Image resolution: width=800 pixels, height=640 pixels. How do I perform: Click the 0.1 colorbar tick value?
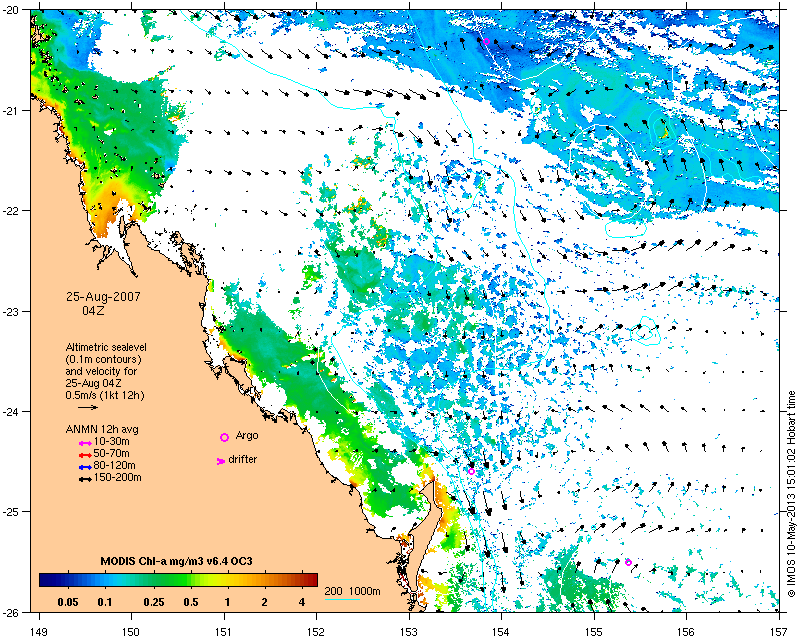(x=105, y=602)
